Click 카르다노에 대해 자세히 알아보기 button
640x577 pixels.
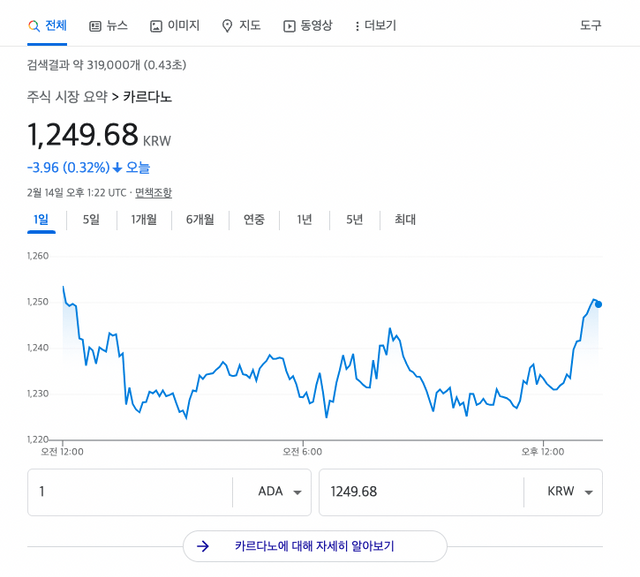tap(315, 546)
